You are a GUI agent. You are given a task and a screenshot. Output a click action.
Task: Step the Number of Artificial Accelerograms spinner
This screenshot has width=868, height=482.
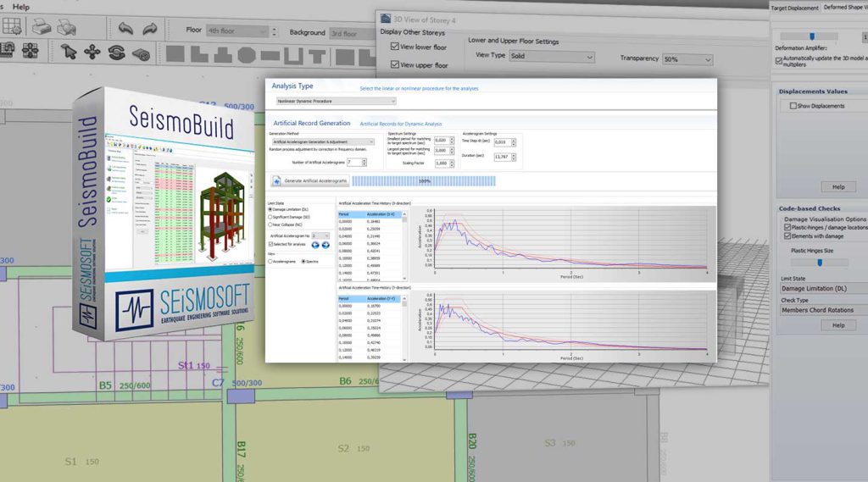364,163
